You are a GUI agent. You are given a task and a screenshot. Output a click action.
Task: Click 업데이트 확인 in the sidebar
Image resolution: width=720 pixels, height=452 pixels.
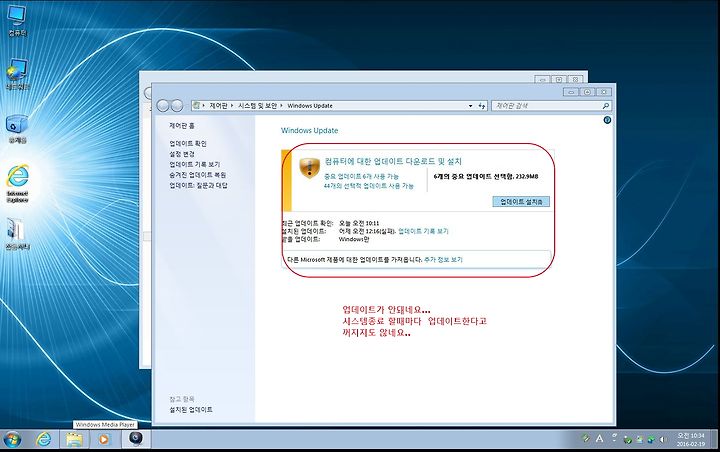188,144
